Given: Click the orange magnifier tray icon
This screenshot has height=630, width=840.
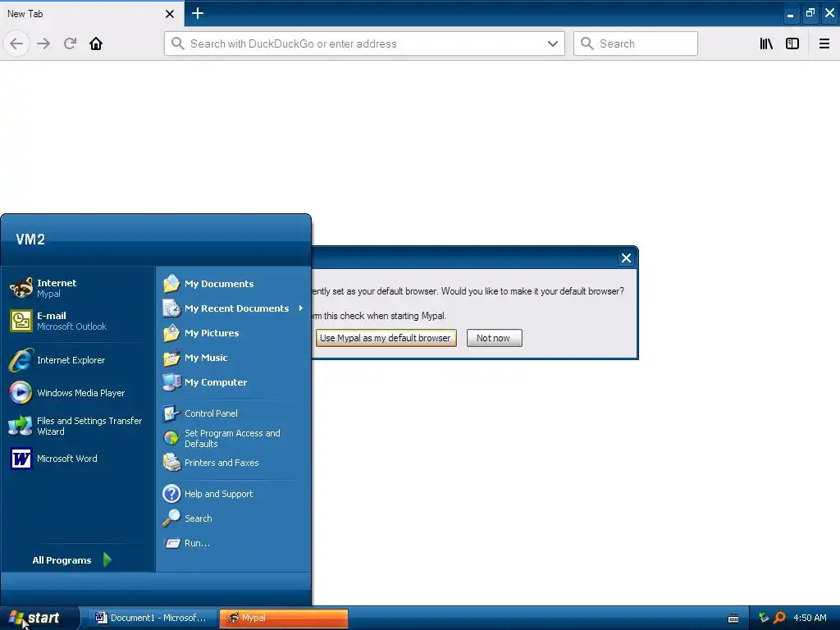Looking at the screenshot, I should 779,618.
